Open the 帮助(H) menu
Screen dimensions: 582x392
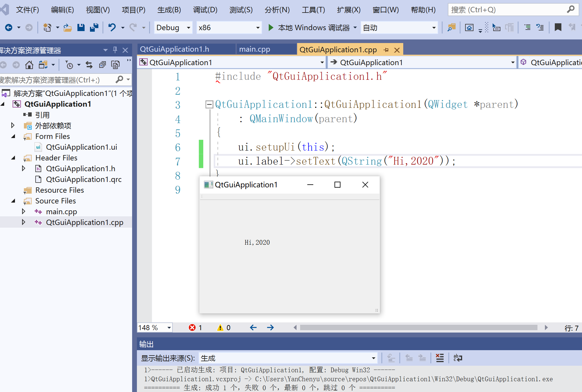pos(423,10)
